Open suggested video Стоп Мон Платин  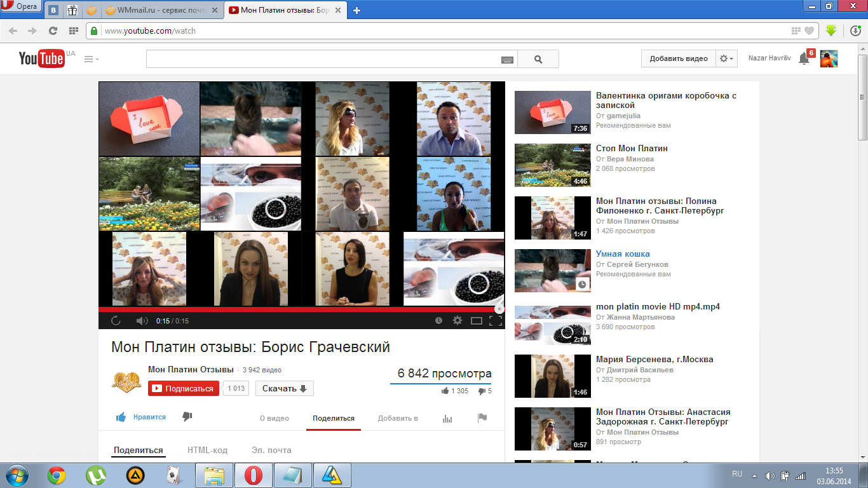pyautogui.click(x=632, y=148)
